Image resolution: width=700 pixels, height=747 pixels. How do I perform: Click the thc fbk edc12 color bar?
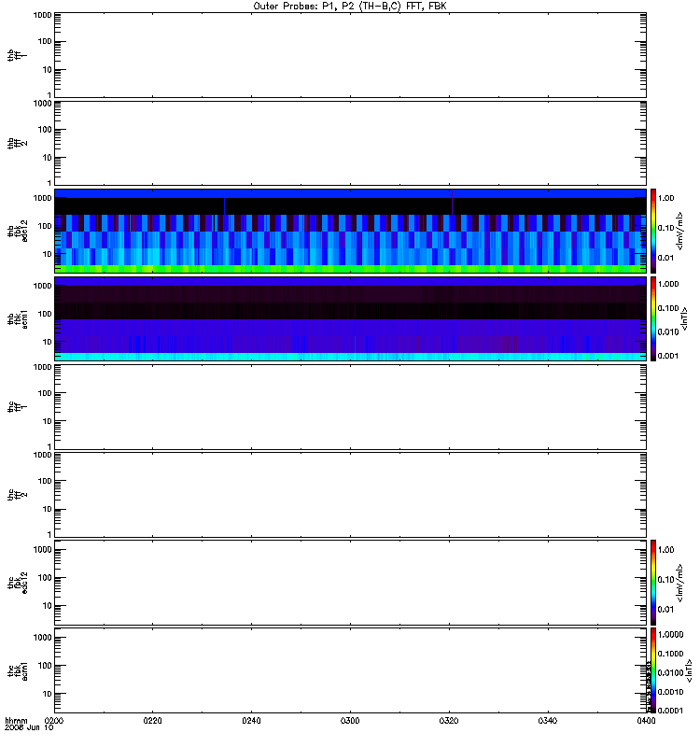(653, 582)
